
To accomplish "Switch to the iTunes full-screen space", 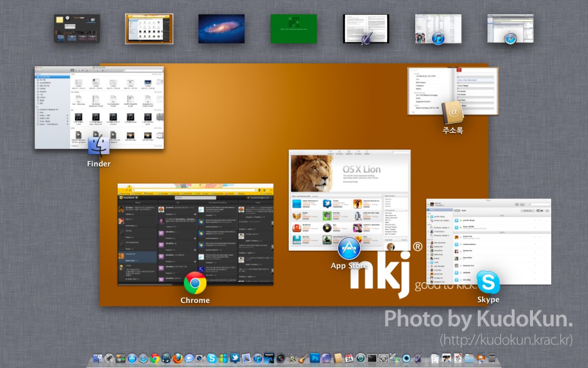I will pyautogui.click(x=438, y=29).
